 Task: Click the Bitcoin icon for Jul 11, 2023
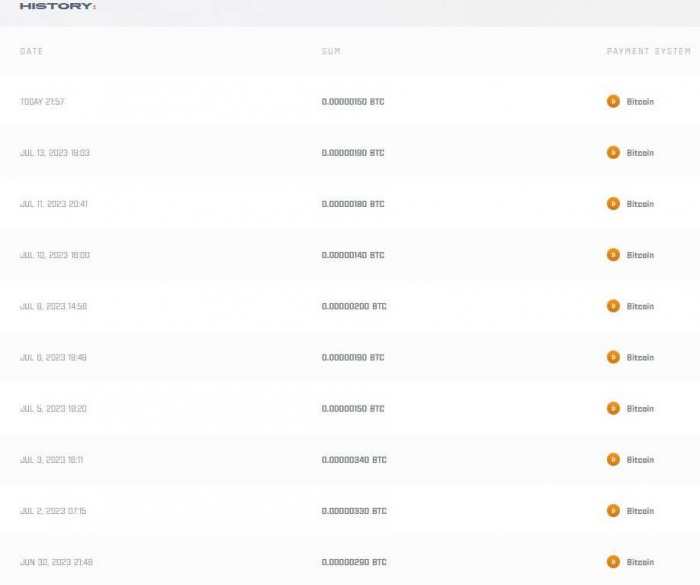coord(613,204)
